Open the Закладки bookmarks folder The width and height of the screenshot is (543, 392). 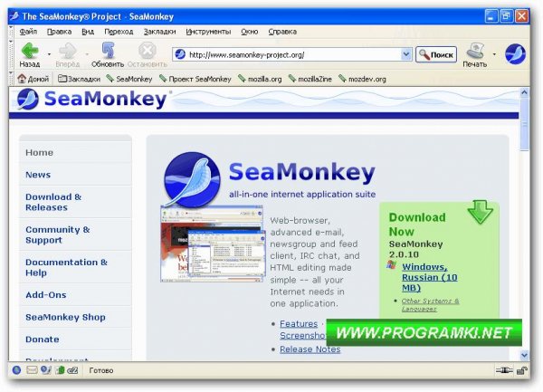(x=79, y=79)
